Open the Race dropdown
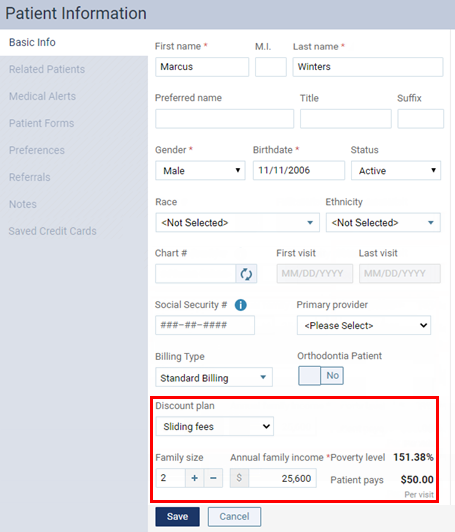455x532 pixels. pos(238,223)
